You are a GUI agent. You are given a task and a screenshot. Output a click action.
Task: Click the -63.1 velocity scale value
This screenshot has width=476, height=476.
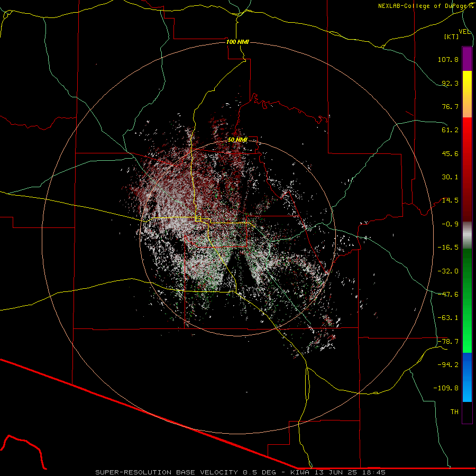coord(448,318)
